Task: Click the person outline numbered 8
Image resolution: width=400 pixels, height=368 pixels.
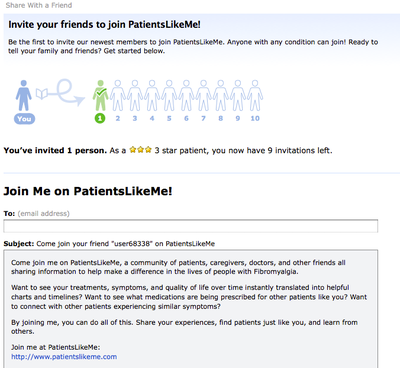Action: click(x=221, y=95)
